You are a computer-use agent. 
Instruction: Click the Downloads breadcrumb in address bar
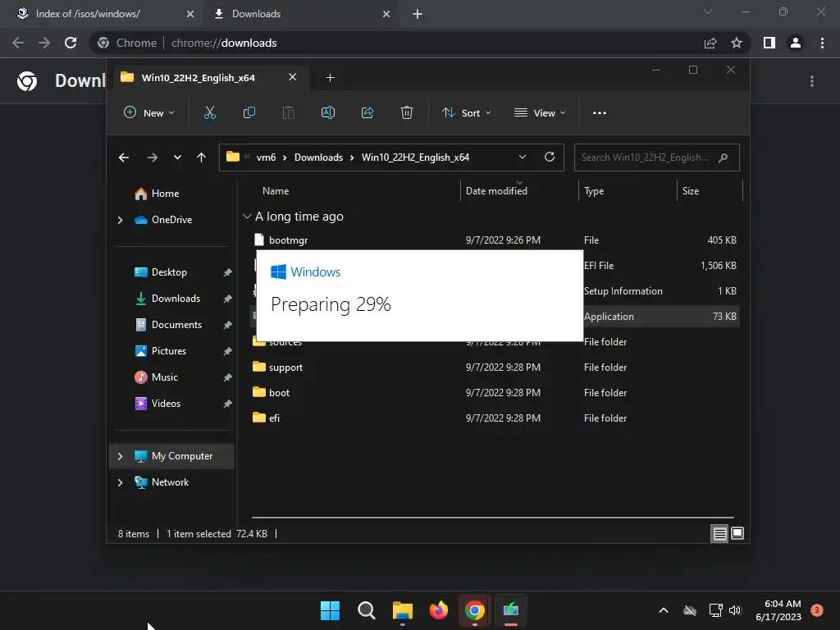[319, 157]
